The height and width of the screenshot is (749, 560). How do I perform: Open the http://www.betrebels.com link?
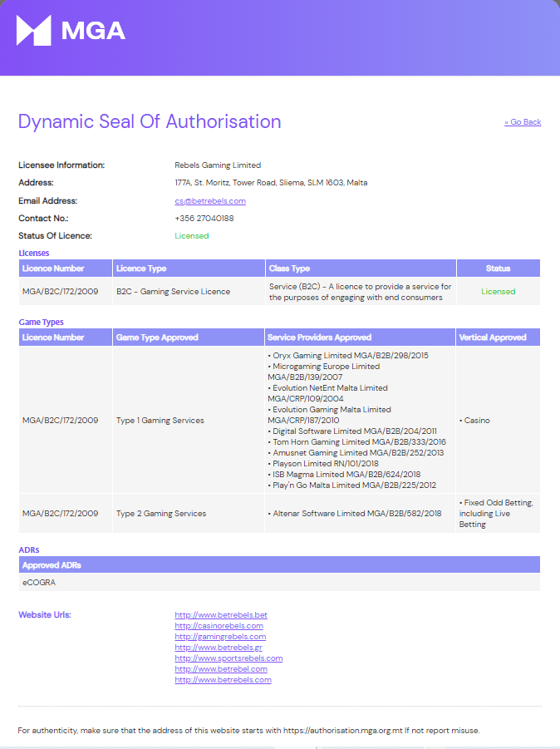tap(223, 680)
